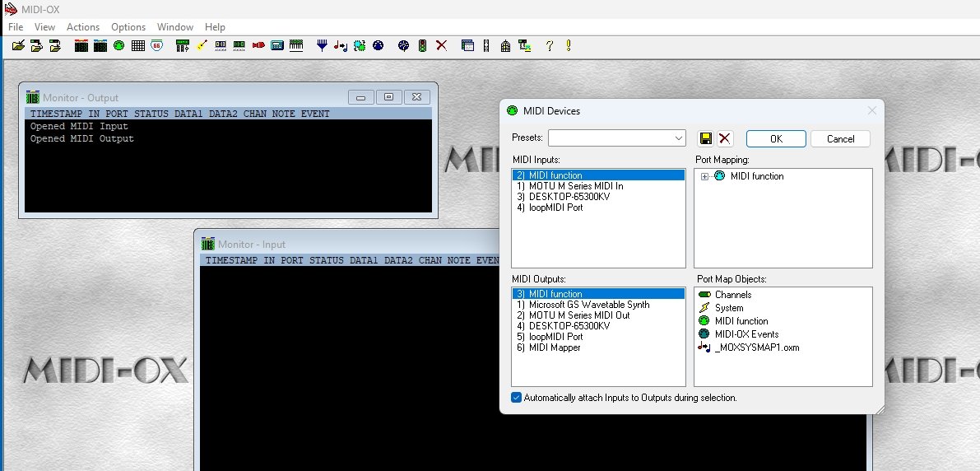Expand MIDI function node in Port Mapping
The image size is (980, 471).
pos(704,176)
